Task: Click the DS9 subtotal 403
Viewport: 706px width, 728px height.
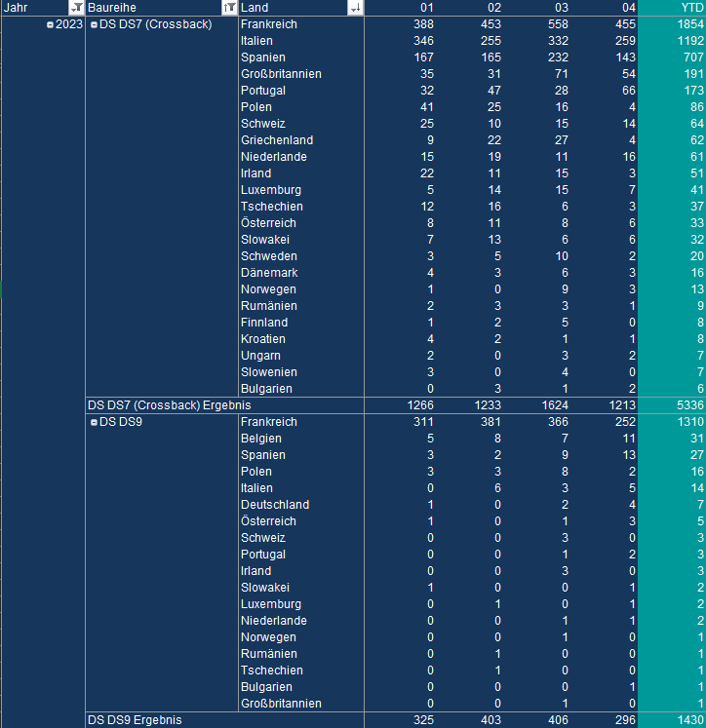Action: pos(490,720)
